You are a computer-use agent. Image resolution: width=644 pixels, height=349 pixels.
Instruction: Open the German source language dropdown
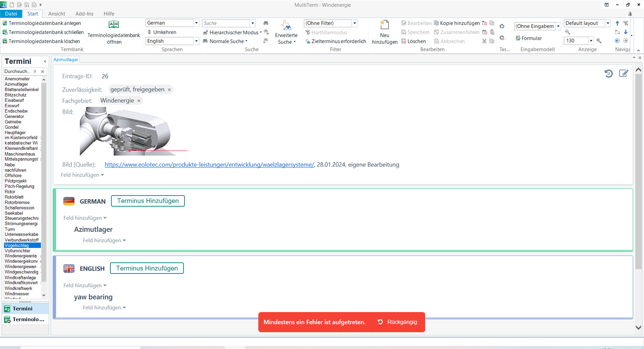(x=196, y=23)
